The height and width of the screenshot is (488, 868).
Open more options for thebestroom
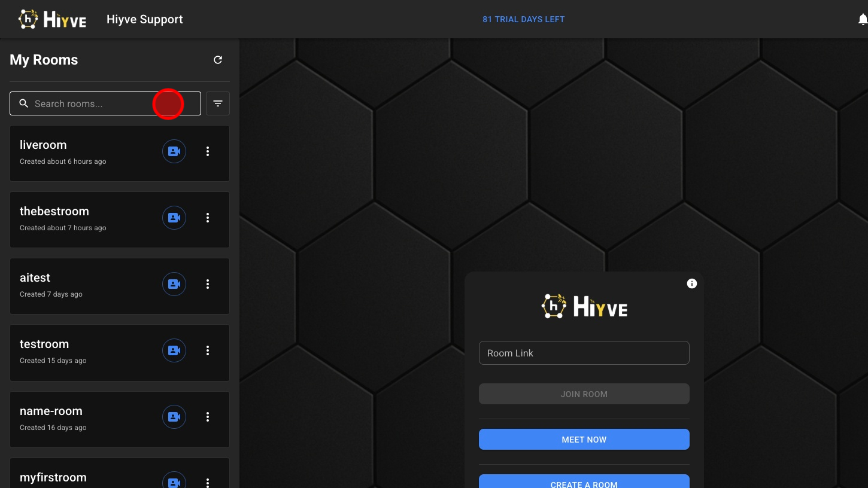208,218
